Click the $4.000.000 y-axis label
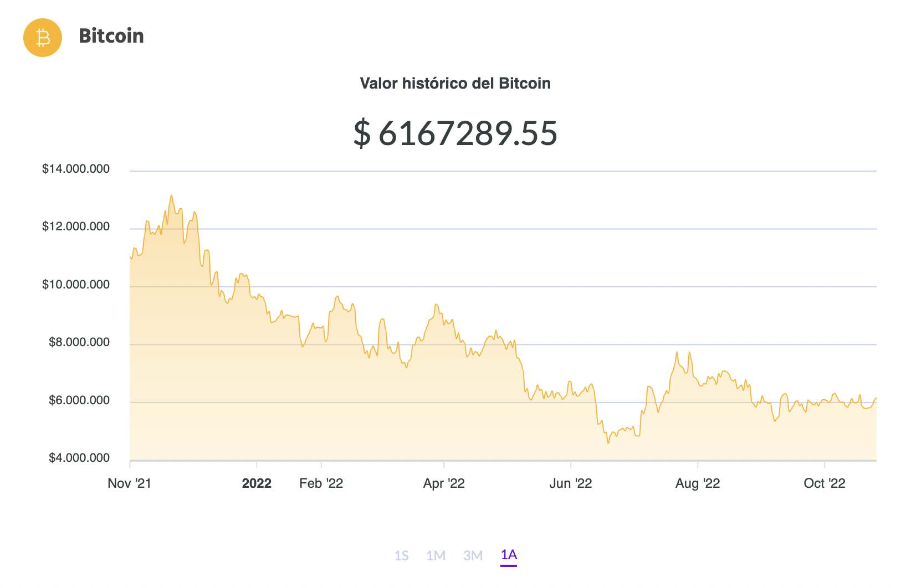The width and height of the screenshot is (901, 588). [x=79, y=458]
